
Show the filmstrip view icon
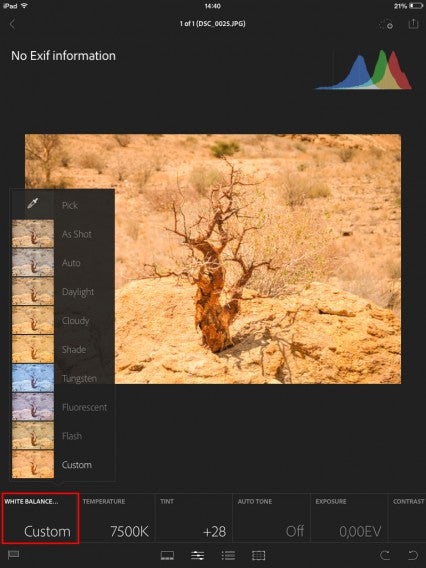[167, 555]
